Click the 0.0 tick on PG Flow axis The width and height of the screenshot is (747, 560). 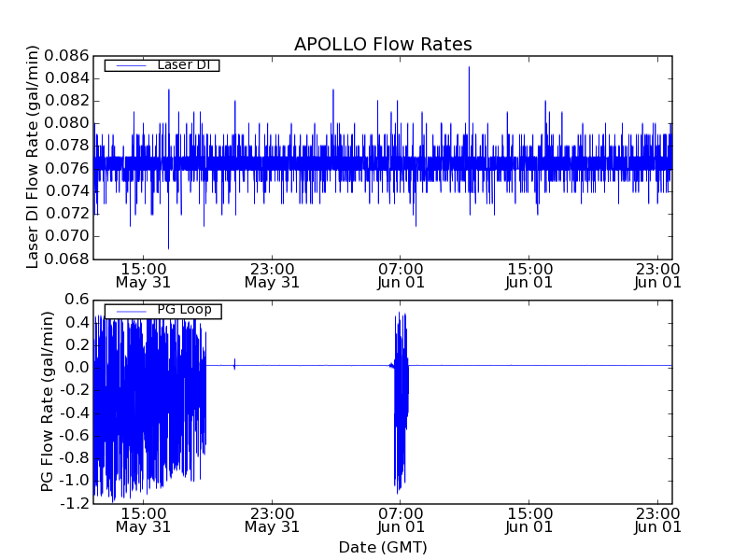[x=78, y=368]
